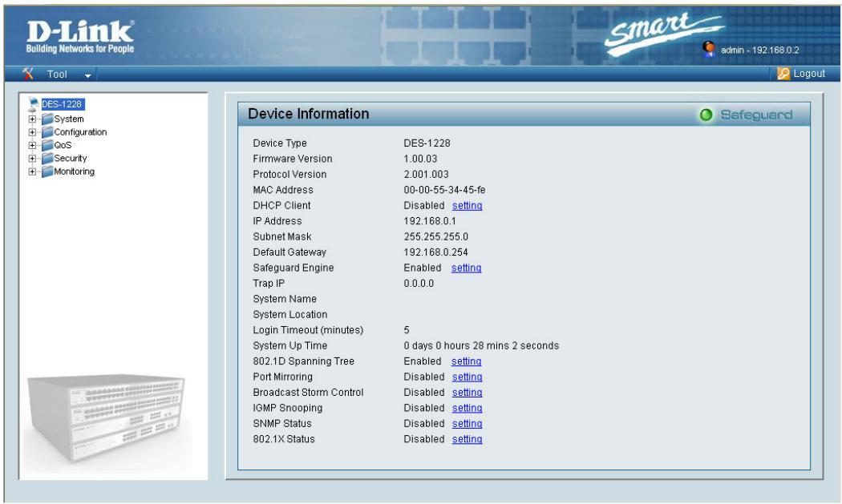Select the DES-1228 root tree node
The image size is (842, 504).
tap(63, 104)
